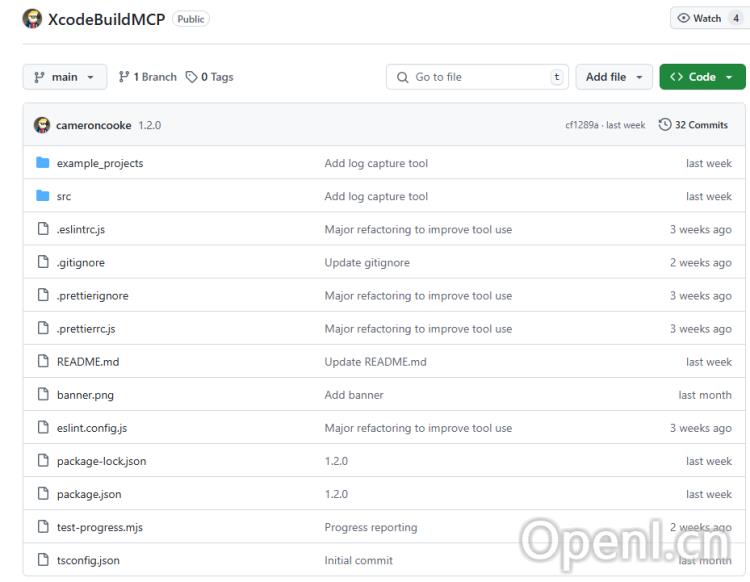Click commit message 'Add log capture tool' for src

pyautogui.click(x=376, y=196)
